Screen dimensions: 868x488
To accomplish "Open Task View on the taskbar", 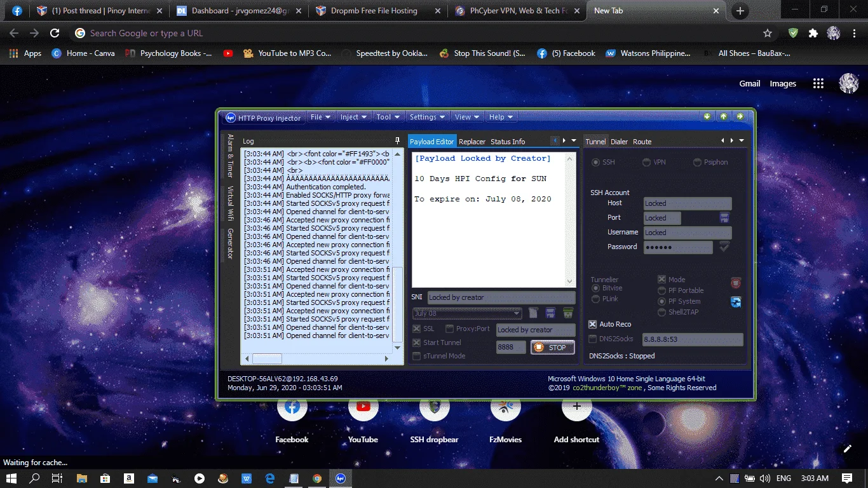I will (x=57, y=478).
